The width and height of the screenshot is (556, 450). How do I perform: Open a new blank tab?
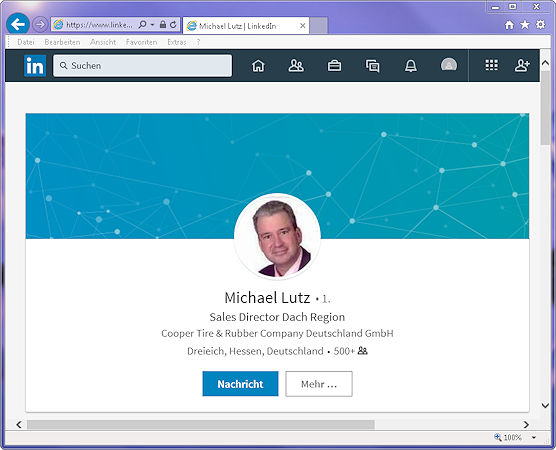[x=318, y=26]
